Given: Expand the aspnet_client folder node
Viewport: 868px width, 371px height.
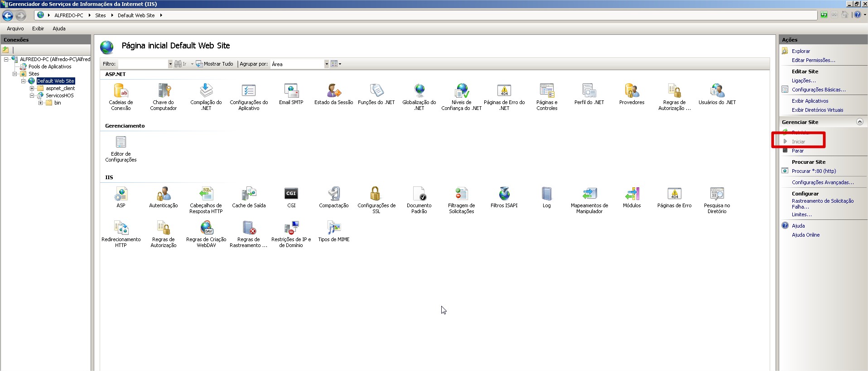Looking at the screenshot, I should click(x=32, y=88).
